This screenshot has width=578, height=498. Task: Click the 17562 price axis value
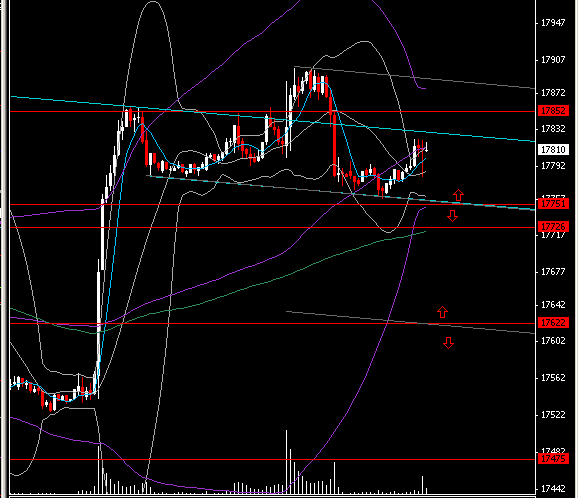click(x=553, y=378)
